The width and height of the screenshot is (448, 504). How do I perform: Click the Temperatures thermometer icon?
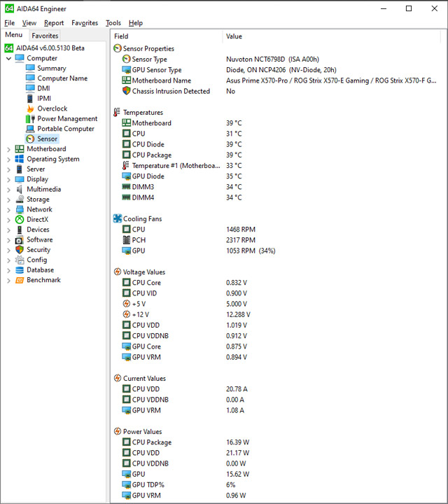117,112
